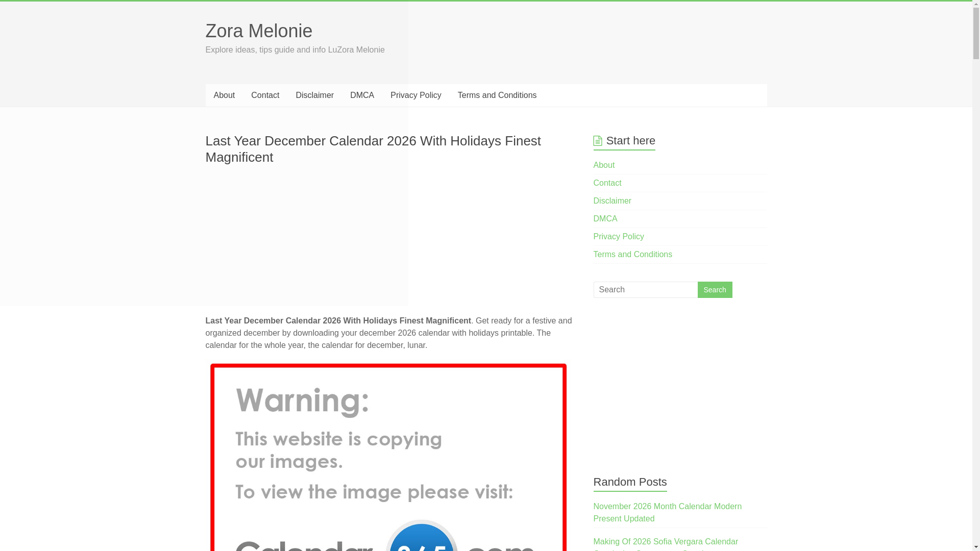Focus the sidebar Search input field
The image size is (980, 551).
coord(645,290)
